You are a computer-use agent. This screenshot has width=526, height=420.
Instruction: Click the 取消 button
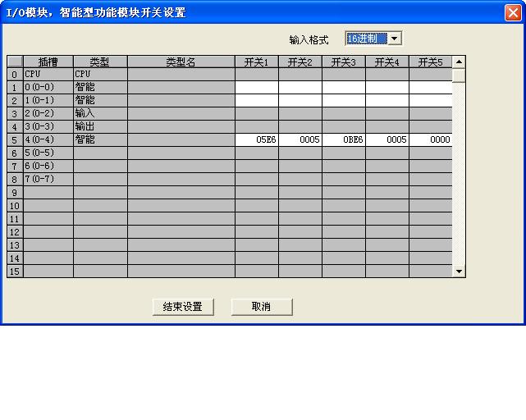click(262, 307)
